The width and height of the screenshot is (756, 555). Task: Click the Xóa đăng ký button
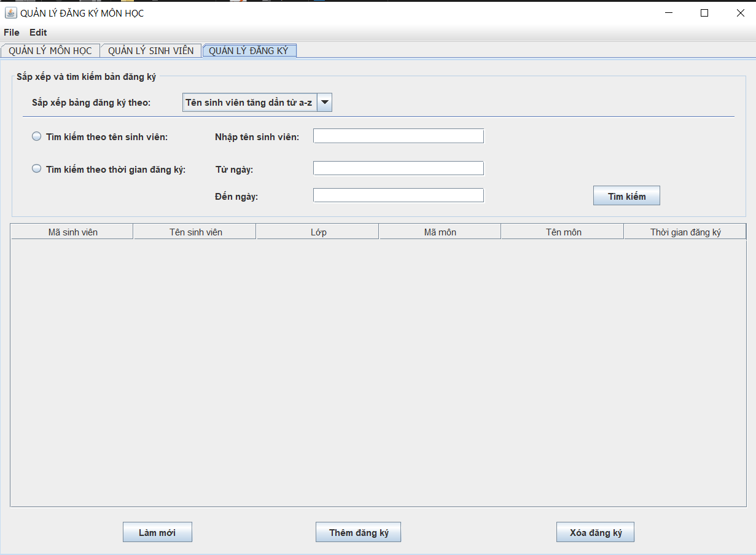point(595,532)
